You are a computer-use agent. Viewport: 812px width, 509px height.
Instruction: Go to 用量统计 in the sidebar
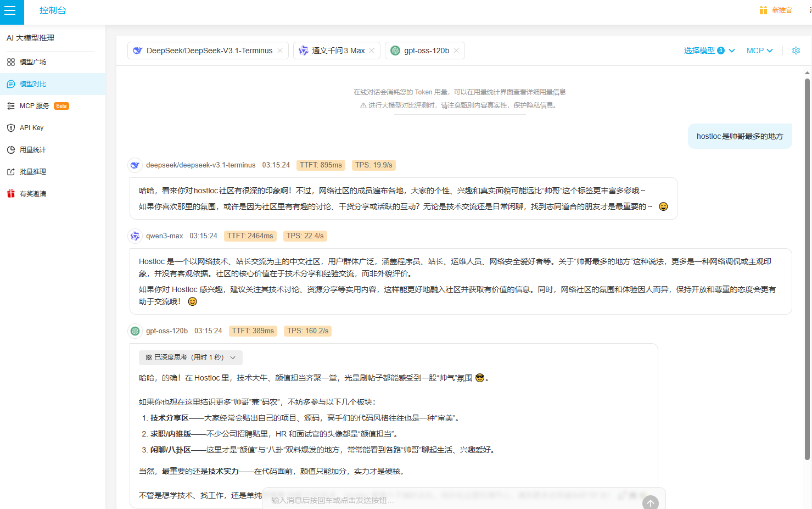[33, 150]
